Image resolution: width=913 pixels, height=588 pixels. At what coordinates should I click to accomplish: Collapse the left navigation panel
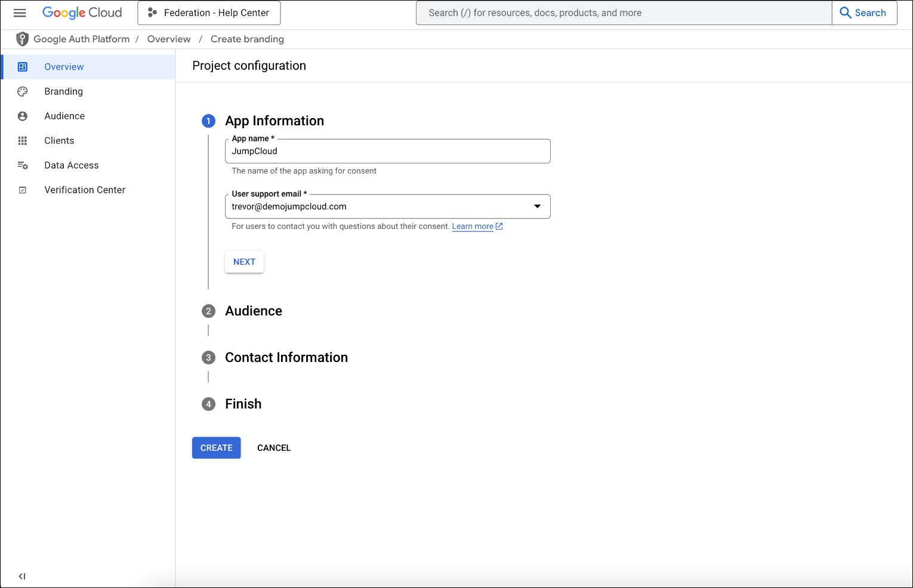click(22, 575)
